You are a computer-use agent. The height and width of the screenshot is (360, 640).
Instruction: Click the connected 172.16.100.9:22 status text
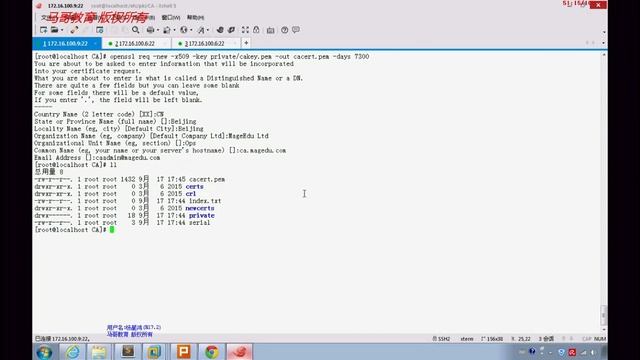62,339
